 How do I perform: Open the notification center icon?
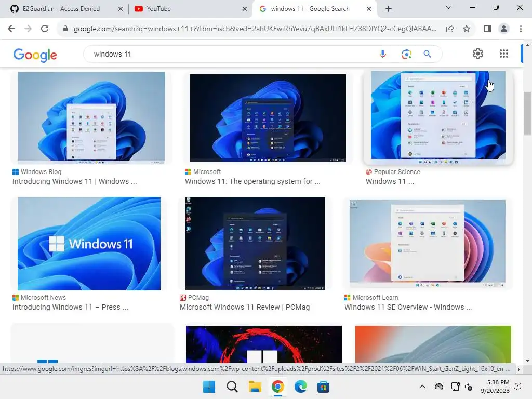tap(518, 387)
